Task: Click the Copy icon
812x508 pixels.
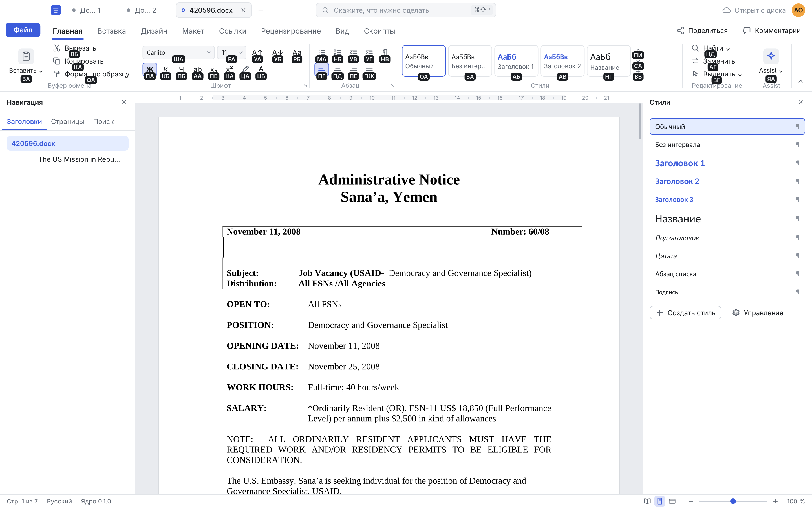Action: (x=57, y=61)
